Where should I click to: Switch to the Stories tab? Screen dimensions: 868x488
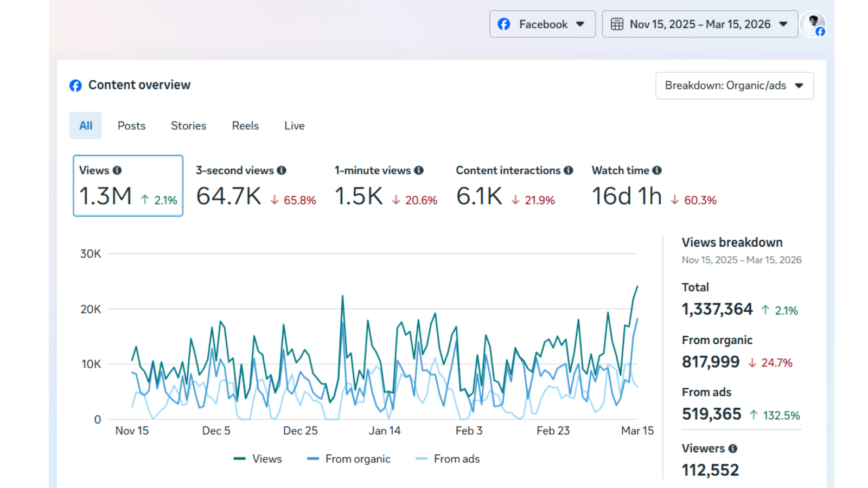pos(188,126)
